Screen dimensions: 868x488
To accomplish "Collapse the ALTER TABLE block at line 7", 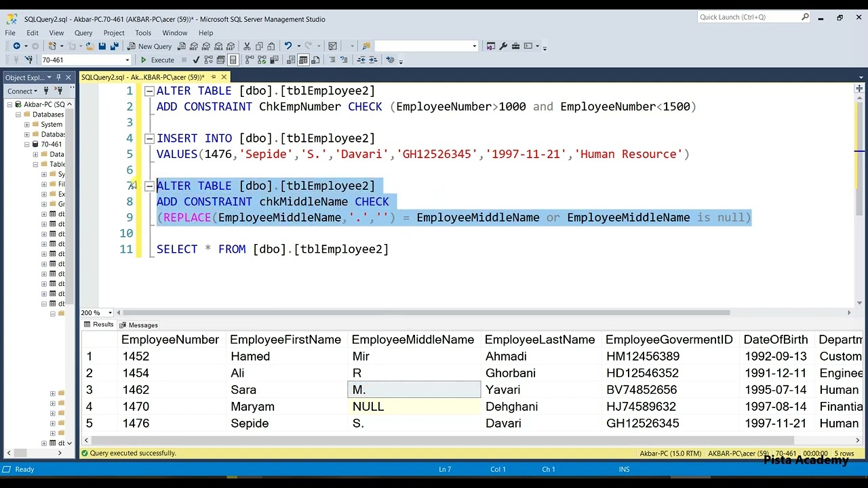I will (149, 186).
